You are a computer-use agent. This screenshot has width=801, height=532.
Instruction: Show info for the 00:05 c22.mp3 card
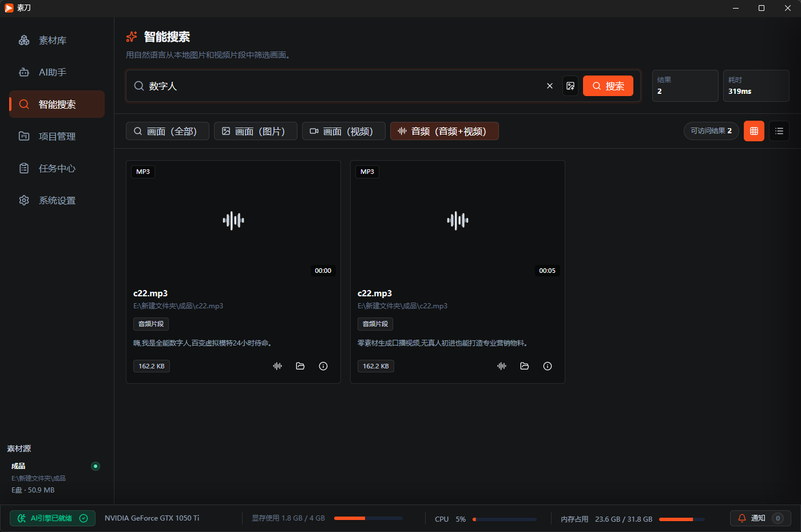(x=548, y=366)
